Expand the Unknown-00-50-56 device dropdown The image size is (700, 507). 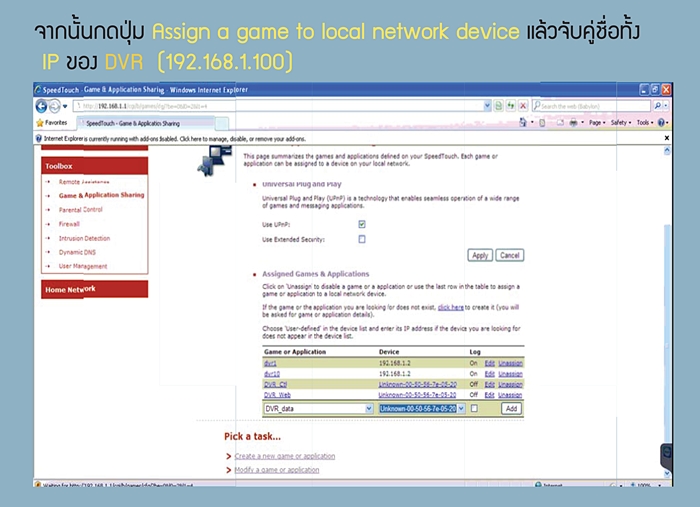point(460,409)
